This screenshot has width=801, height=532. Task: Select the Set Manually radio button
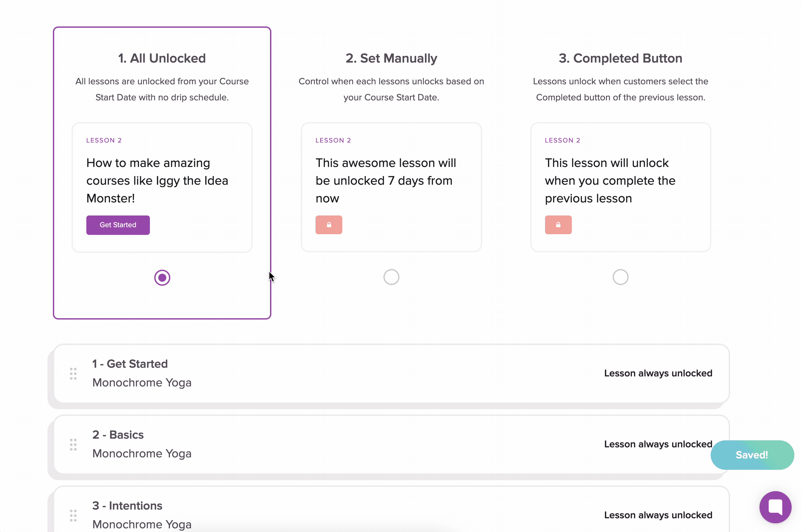click(391, 277)
